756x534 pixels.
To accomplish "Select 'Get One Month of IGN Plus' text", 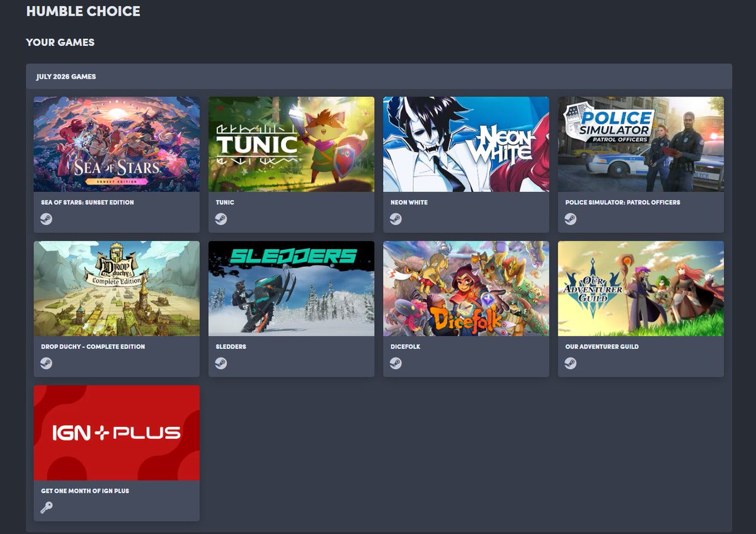I will [x=85, y=491].
